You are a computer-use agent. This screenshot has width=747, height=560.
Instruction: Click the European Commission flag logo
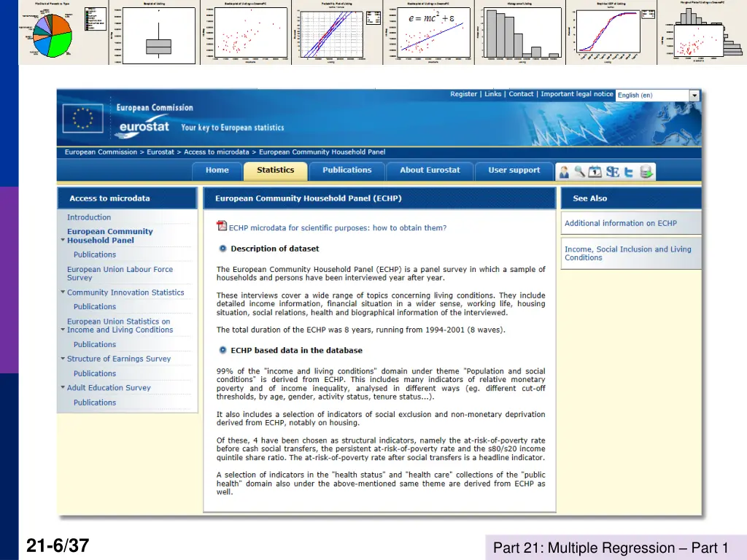[83, 118]
